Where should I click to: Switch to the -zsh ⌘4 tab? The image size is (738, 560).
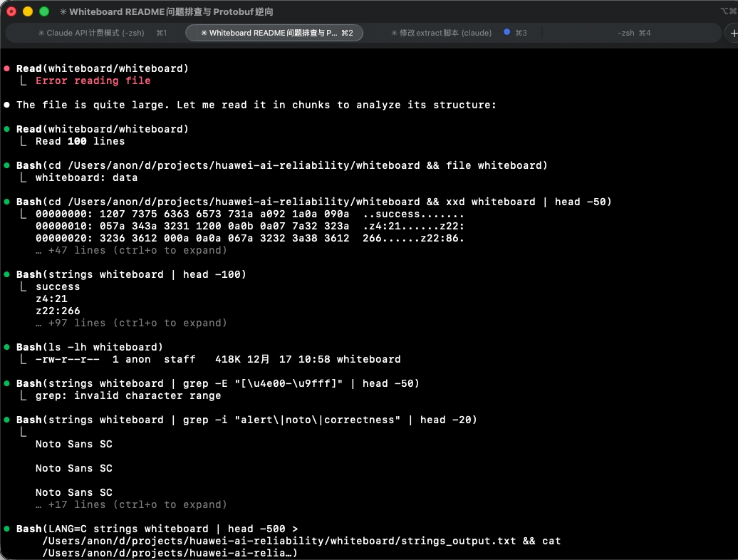tap(633, 33)
